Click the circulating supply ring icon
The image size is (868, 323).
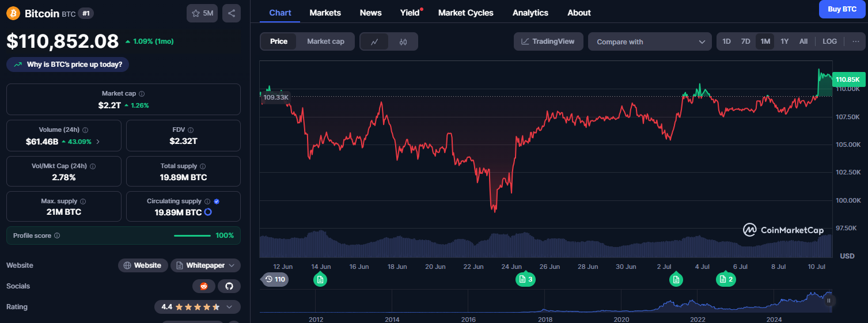click(209, 212)
